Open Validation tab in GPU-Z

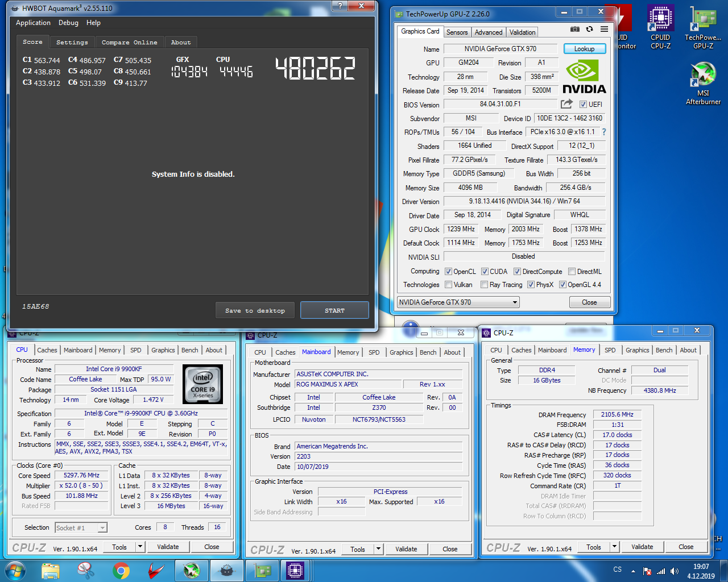[522, 32]
